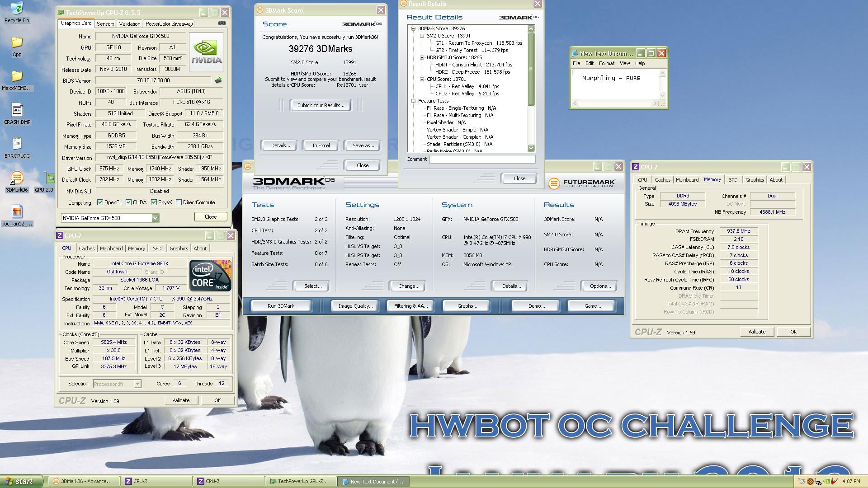Switch to Graphics tab in memory CPU-Z

click(x=755, y=180)
